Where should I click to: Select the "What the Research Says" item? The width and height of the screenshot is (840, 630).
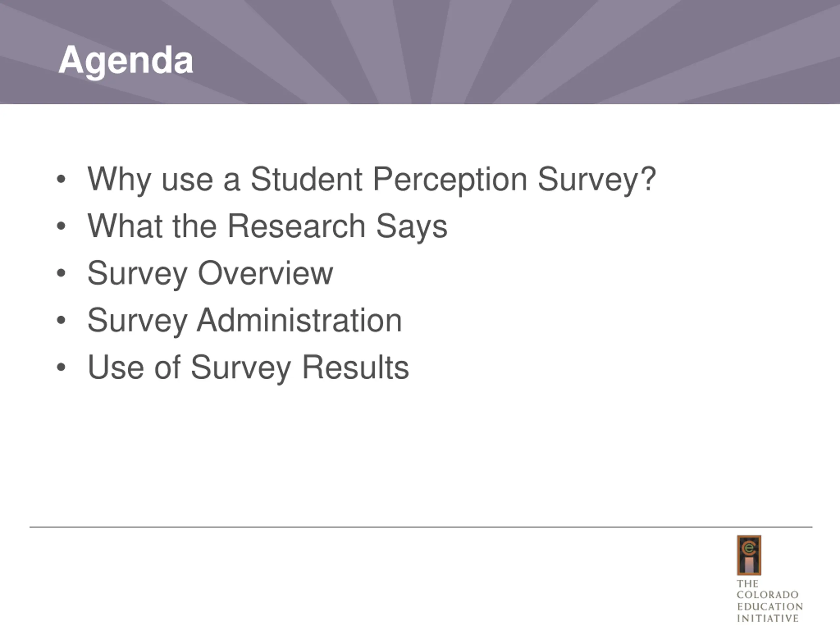[267, 227]
